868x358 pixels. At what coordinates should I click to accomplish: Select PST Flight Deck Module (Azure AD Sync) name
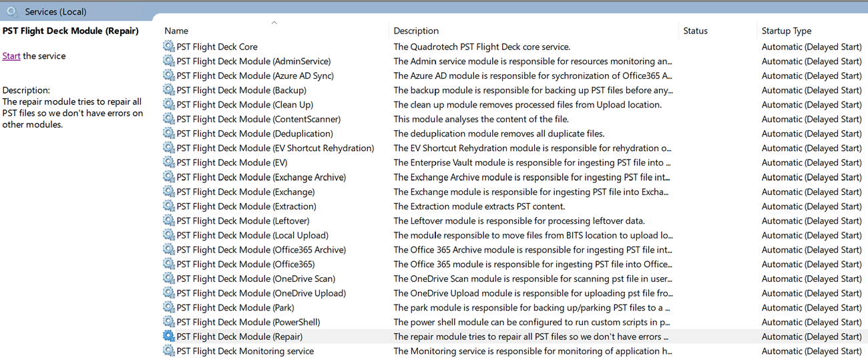255,75
